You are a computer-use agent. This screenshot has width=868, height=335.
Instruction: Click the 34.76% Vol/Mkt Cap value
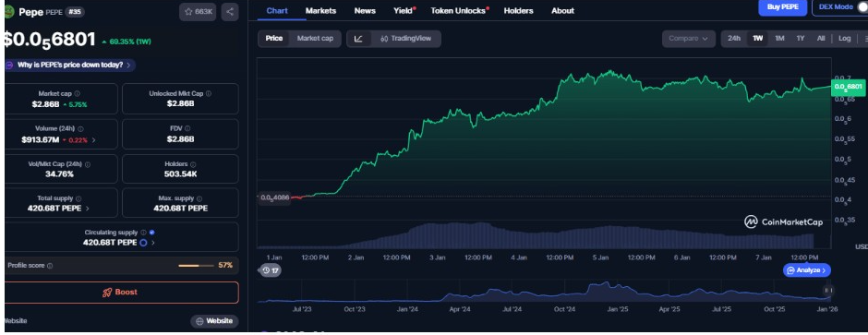(x=60, y=174)
